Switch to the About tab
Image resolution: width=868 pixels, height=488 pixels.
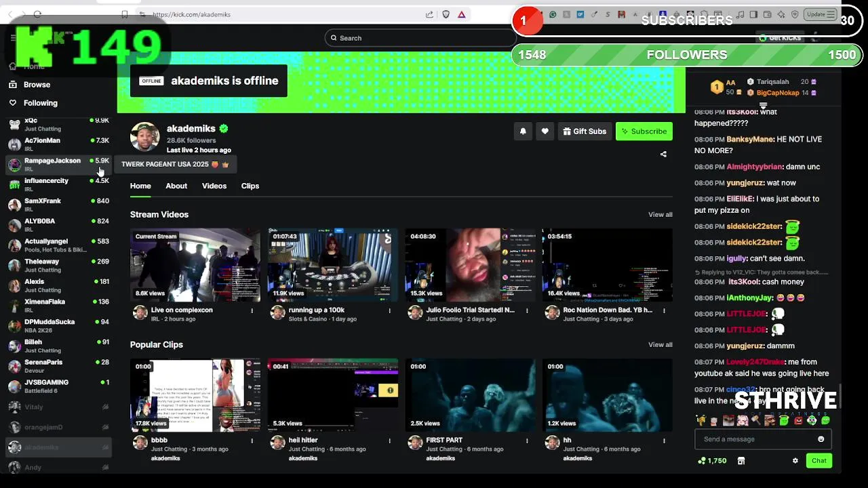[x=176, y=186]
